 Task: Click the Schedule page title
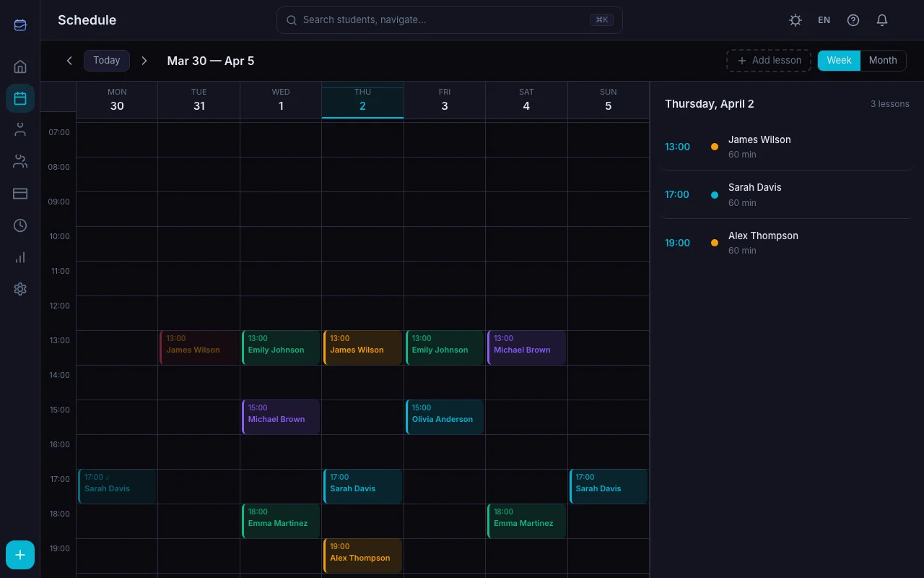(x=87, y=20)
